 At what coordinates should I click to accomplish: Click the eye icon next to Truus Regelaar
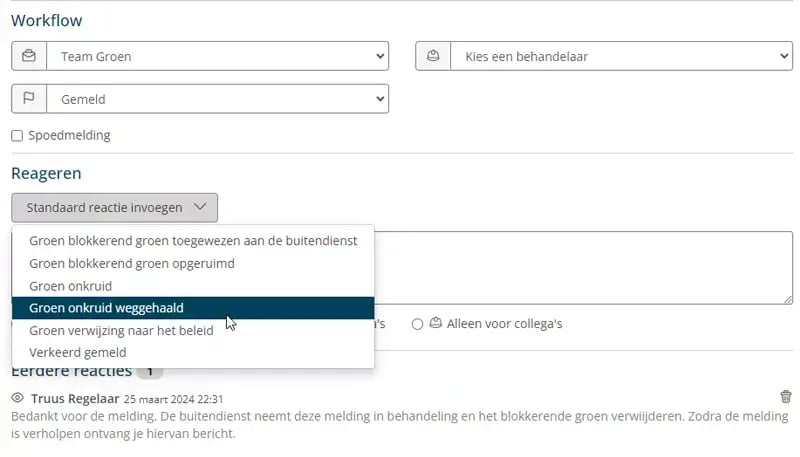tap(17, 398)
